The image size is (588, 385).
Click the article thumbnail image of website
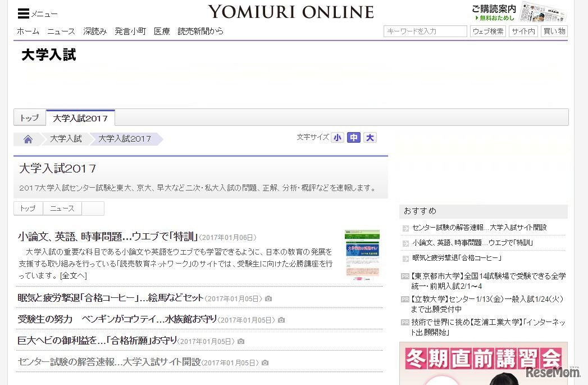[x=362, y=256]
